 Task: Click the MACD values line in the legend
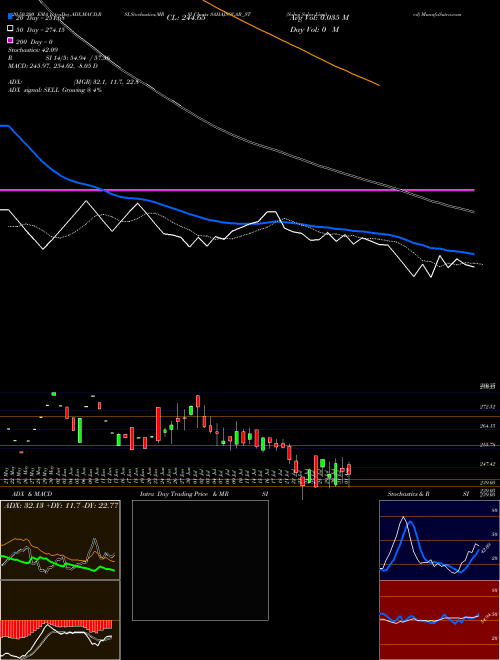(53, 66)
